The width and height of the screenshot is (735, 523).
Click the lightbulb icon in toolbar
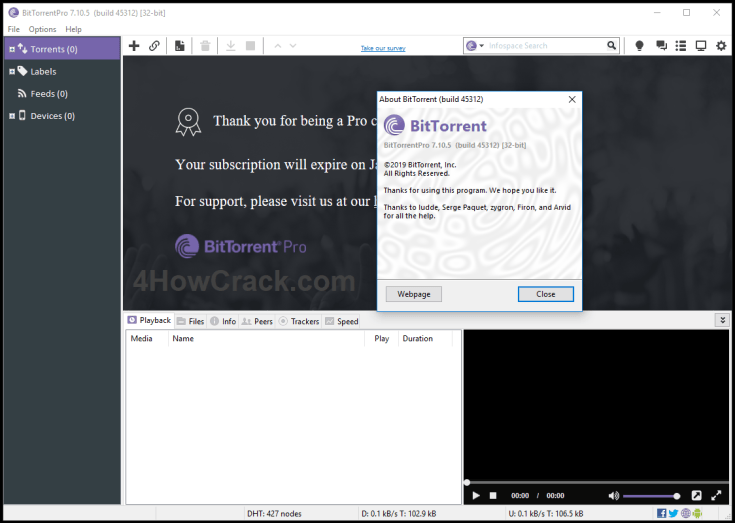coord(639,45)
